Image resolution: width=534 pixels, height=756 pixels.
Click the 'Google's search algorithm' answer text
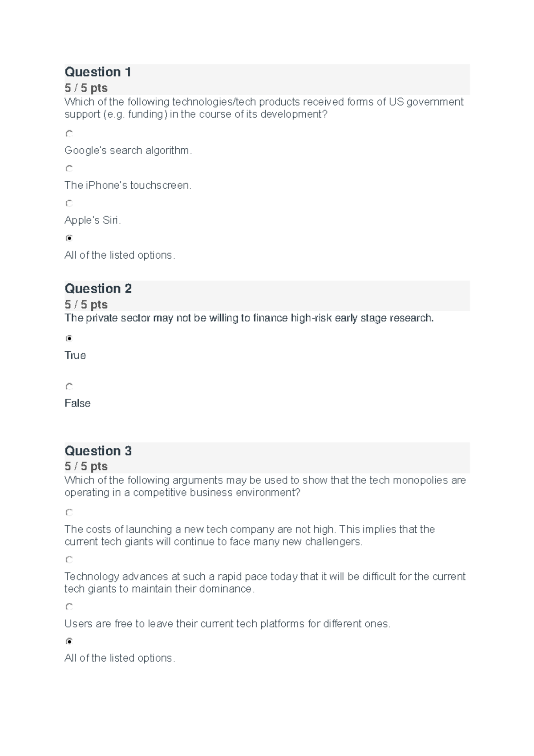click(x=128, y=150)
